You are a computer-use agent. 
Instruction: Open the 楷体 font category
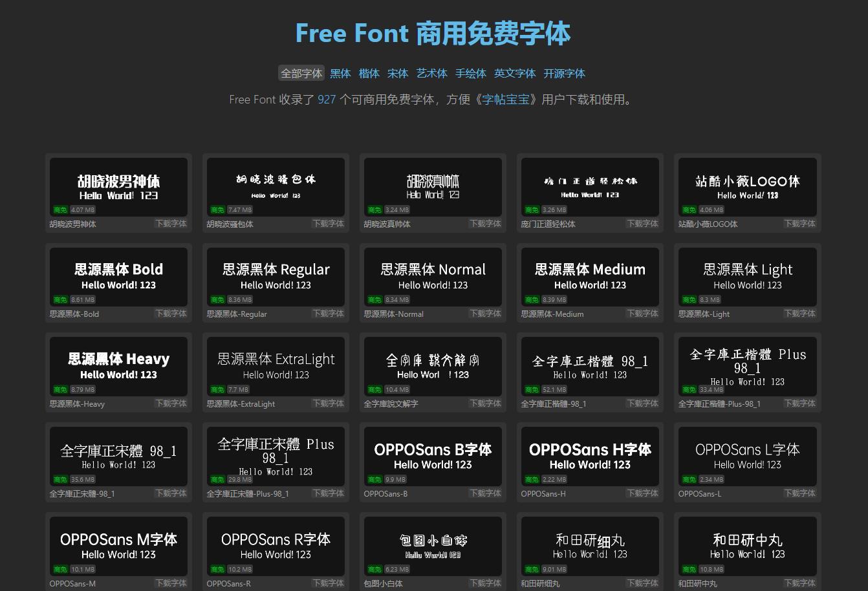[369, 73]
